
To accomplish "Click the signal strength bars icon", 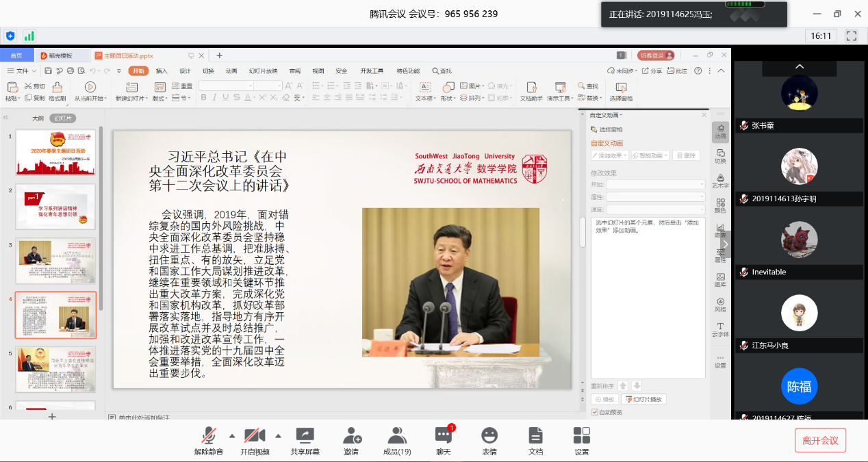I will tap(29, 36).
